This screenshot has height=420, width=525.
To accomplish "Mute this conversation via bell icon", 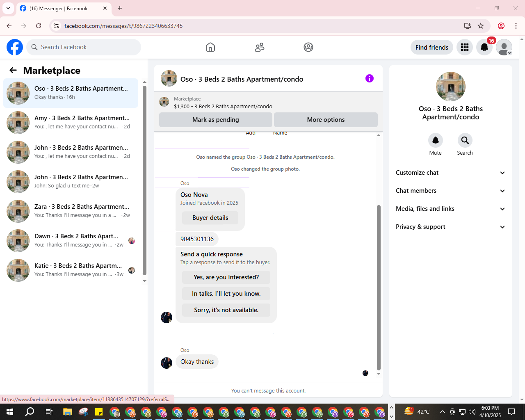I will pyautogui.click(x=436, y=140).
